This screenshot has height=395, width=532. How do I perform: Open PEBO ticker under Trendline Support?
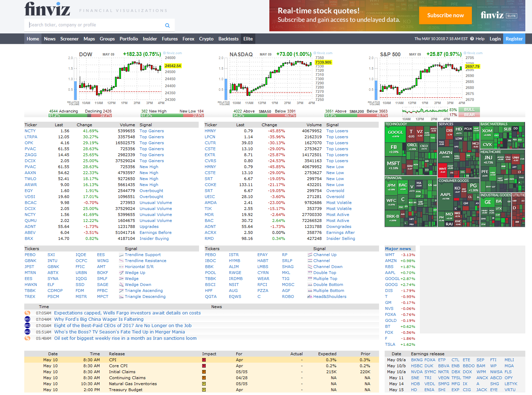tap(30, 255)
